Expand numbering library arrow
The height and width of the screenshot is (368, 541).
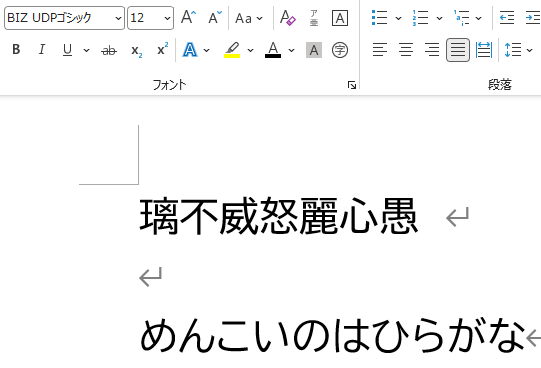439,18
